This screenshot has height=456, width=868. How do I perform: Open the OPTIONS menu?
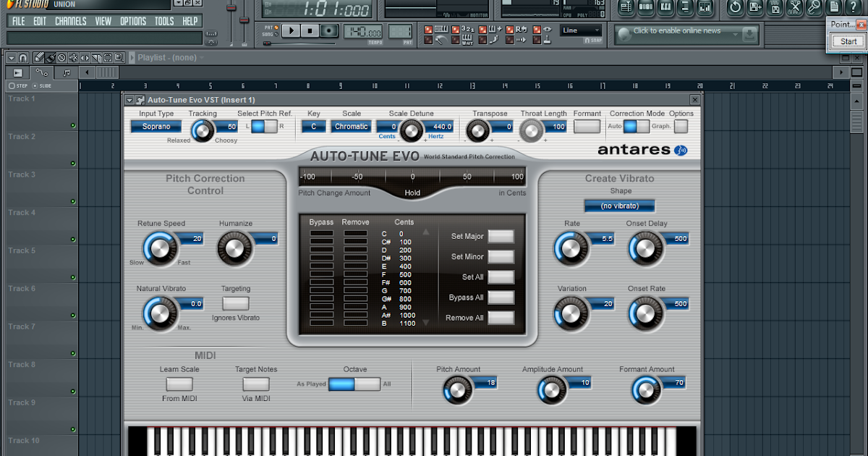[x=133, y=21]
